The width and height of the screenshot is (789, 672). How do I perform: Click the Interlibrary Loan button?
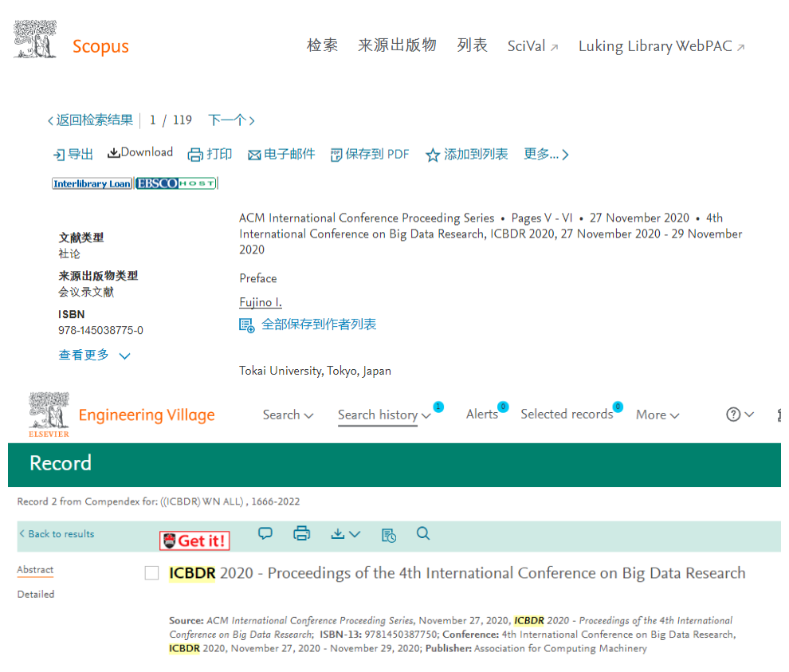pyautogui.click(x=92, y=183)
